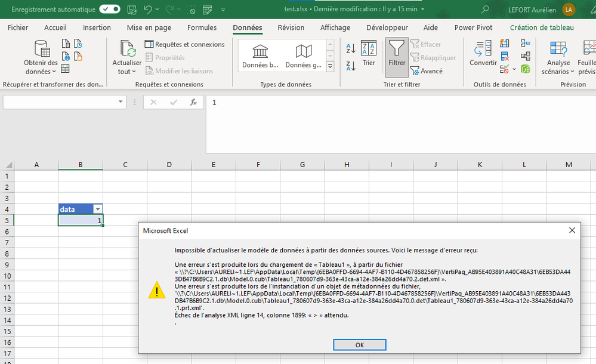Expand the Name Box dropdown arrow

(120, 102)
